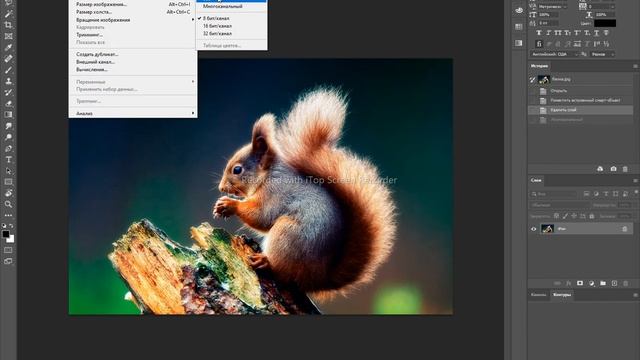Toggle standard ligatures fi button

(539, 44)
